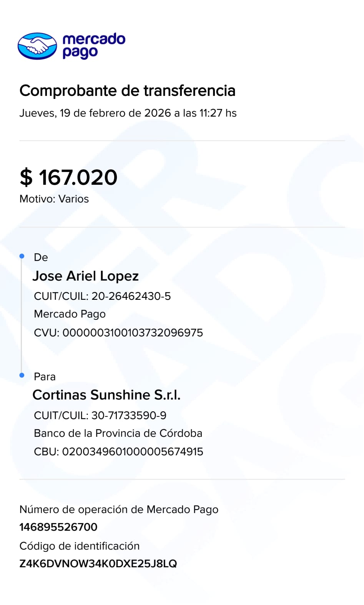Select operation number 146895526700

pyautogui.click(x=58, y=527)
